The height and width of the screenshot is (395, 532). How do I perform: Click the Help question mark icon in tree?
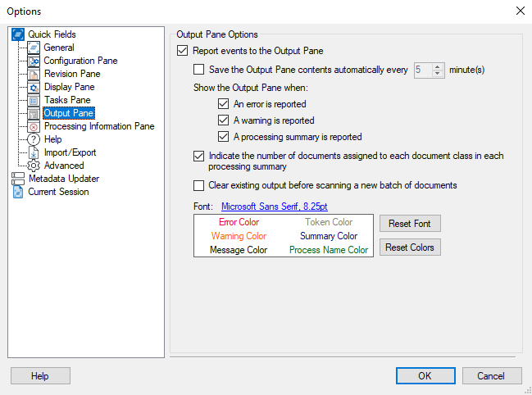pos(34,139)
